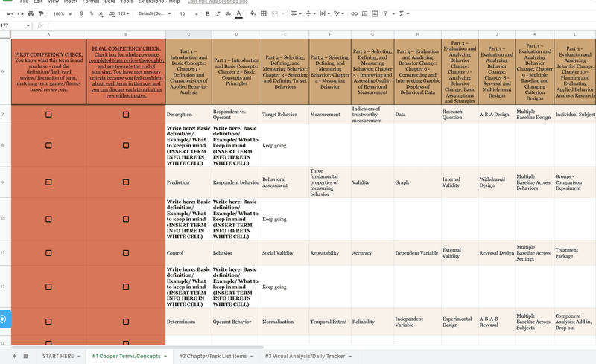Insert a link

click(x=355, y=13)
